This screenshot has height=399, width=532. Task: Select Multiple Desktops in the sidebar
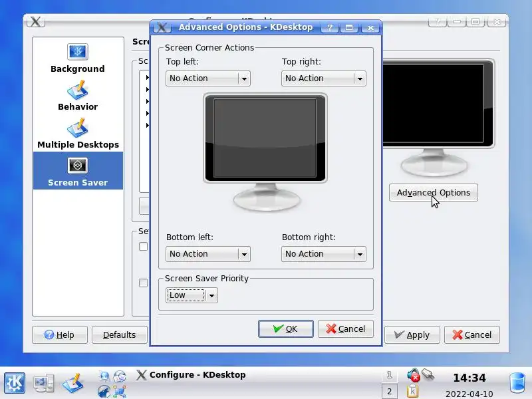(78, 134)
